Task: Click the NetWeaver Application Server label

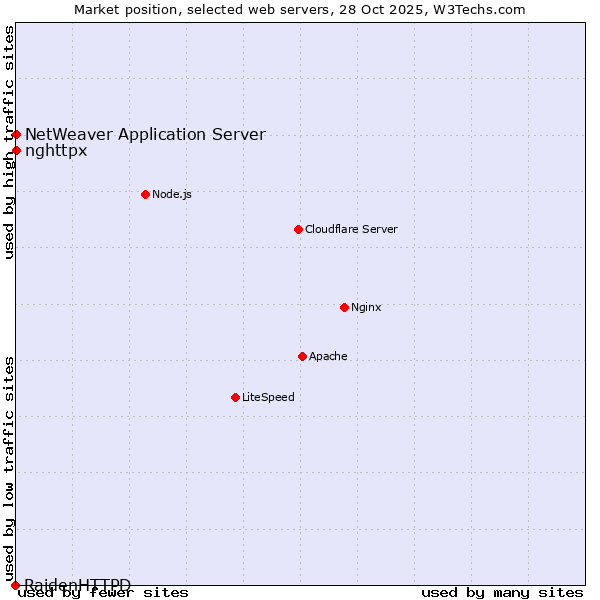Action: 145,135
